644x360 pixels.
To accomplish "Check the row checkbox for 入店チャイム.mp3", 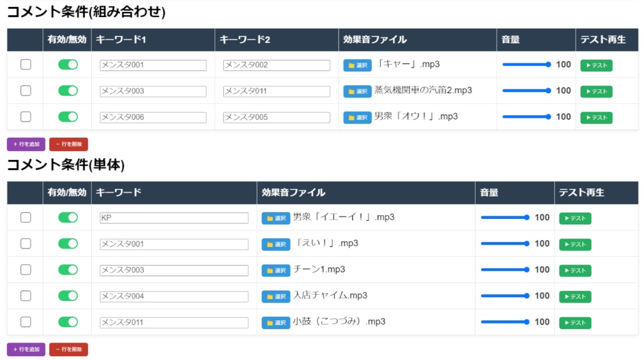I will (x=26, y=296).
